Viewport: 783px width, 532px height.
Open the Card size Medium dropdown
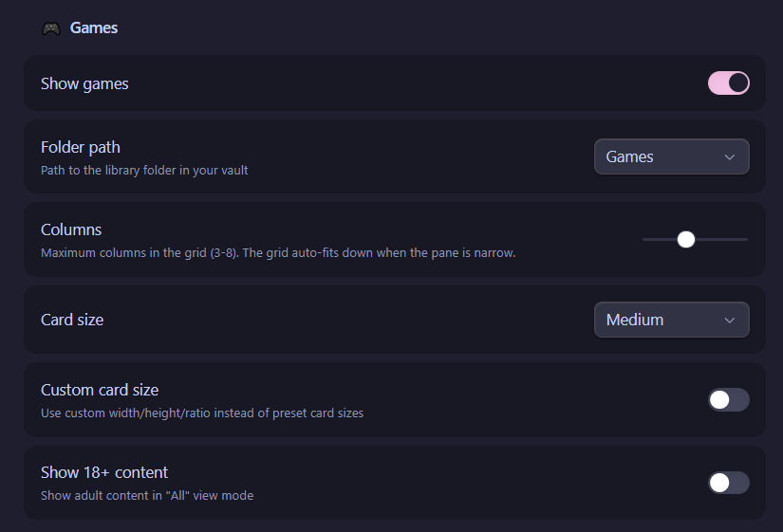point(672,320)
